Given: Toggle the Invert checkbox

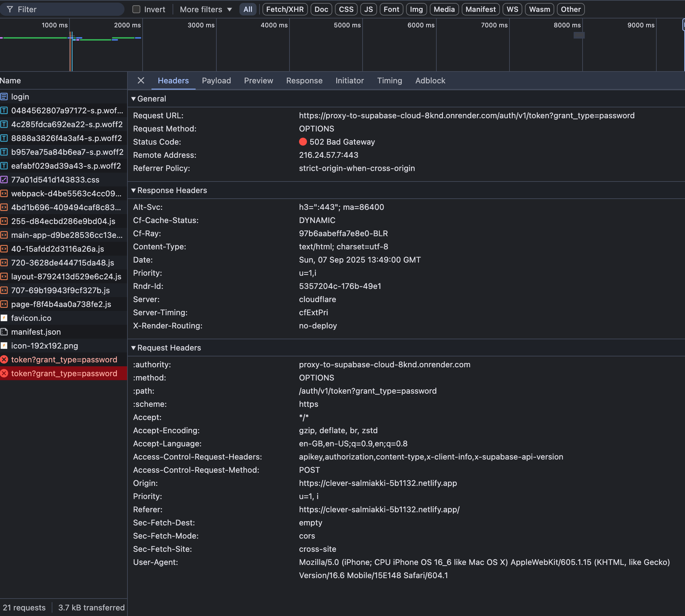Looking at the screenshot, I should tap(136, 10).
